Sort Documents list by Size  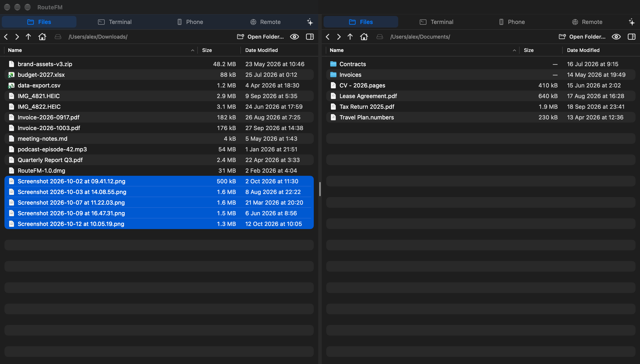coord(541,50)
